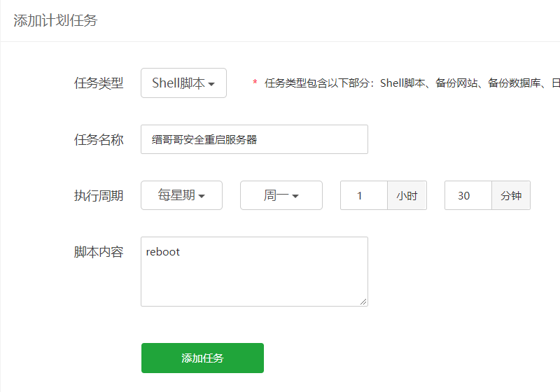This screenshot has height=392, width=560.
Task: Open the 周一 weekday dropdown
Action: (281, 195)
